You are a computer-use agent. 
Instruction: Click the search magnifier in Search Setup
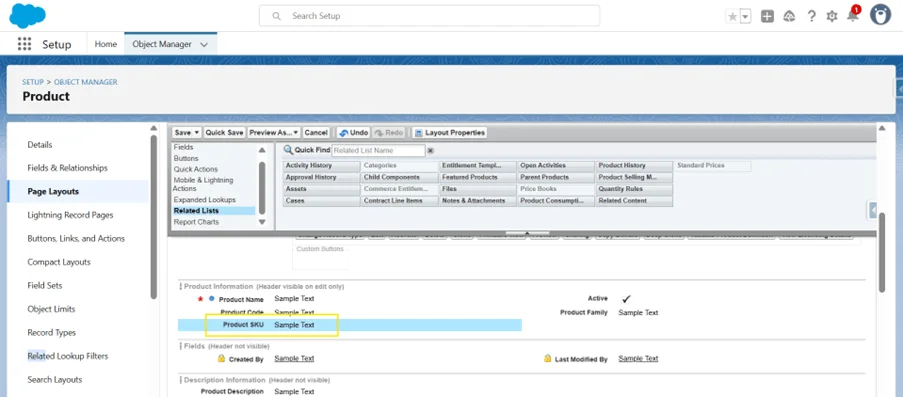tap(276, 16)
